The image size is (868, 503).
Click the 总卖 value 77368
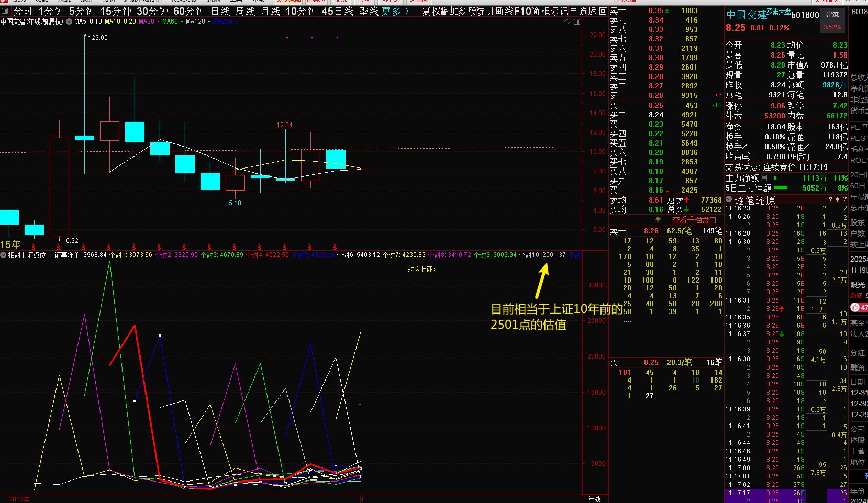711,200
